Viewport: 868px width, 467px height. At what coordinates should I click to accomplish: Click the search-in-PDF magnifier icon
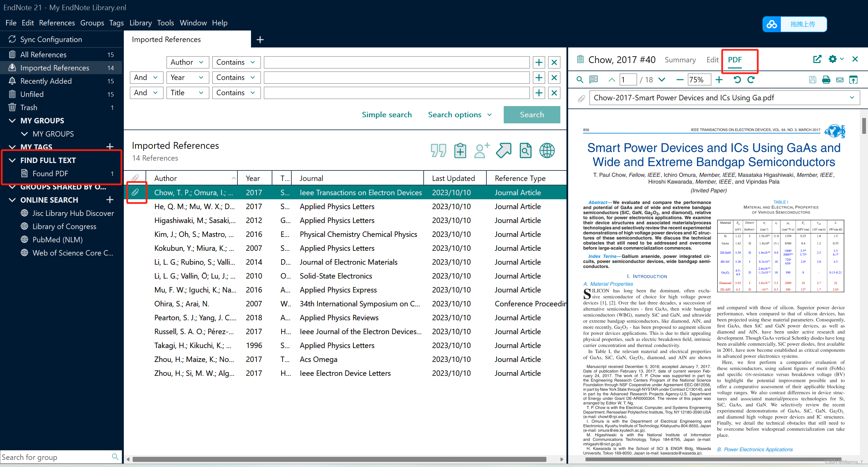pos(580,80)
